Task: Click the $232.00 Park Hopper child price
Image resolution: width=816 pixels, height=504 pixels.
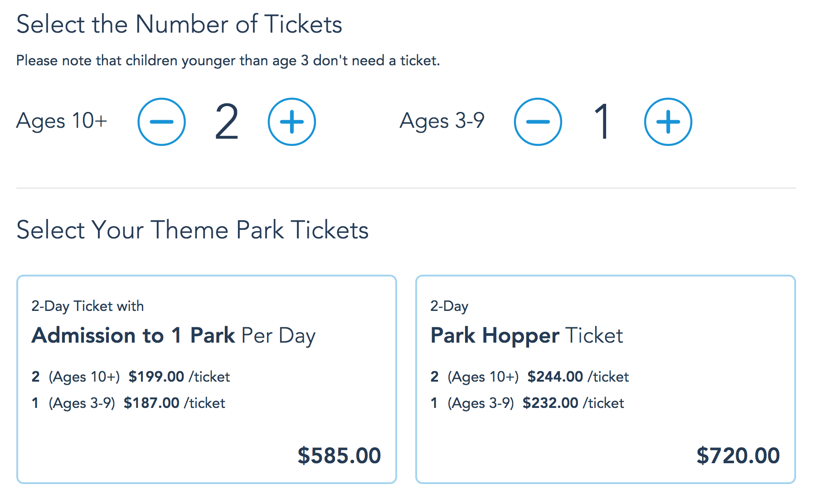Action: coord(550,403)
